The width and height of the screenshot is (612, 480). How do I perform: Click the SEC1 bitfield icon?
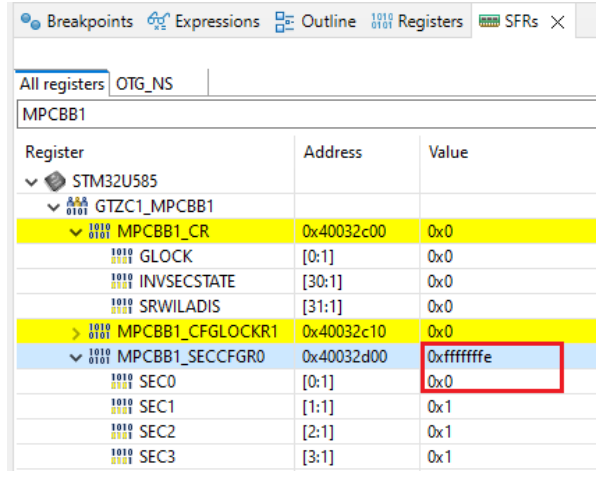pos(122,406)
